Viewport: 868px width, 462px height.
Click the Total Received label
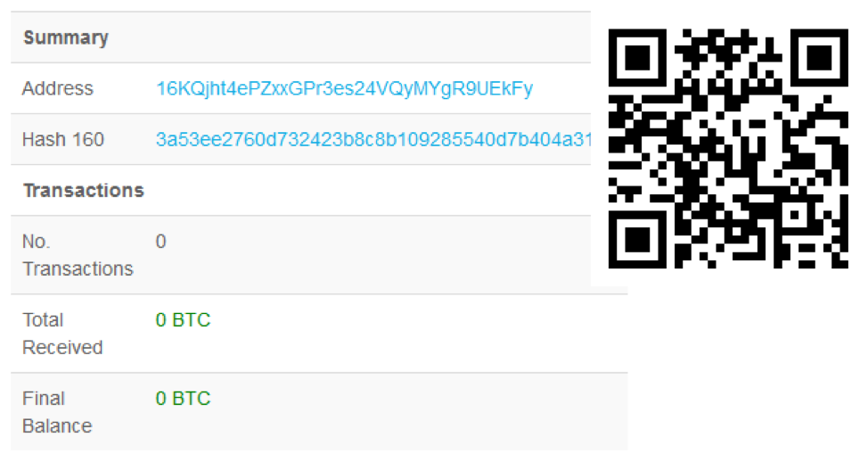point(62,334)
